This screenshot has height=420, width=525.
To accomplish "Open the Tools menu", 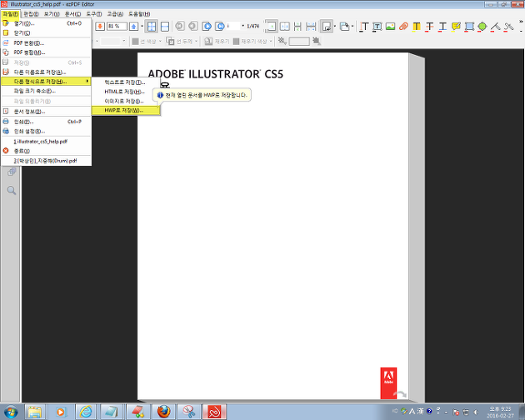I will (x=93, y=14).
